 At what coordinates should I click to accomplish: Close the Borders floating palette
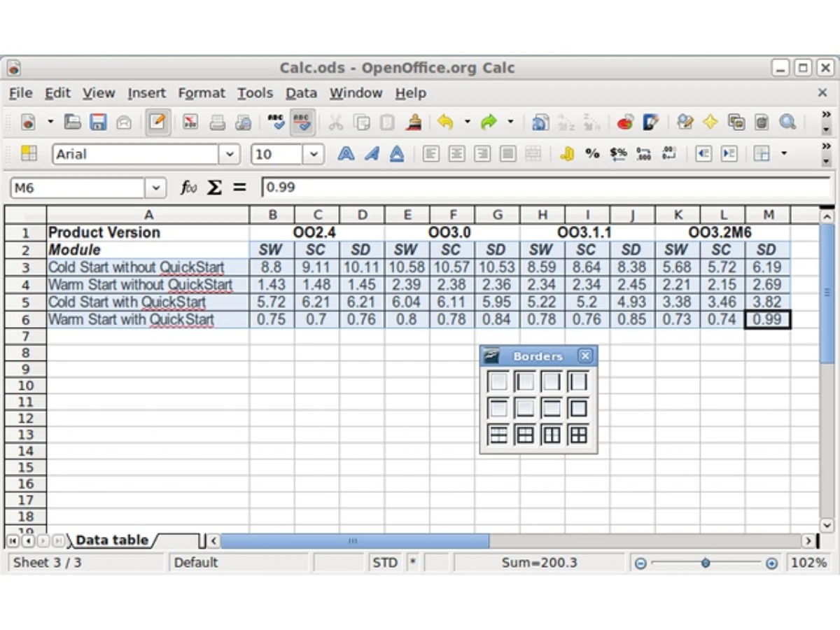point(585,356)
